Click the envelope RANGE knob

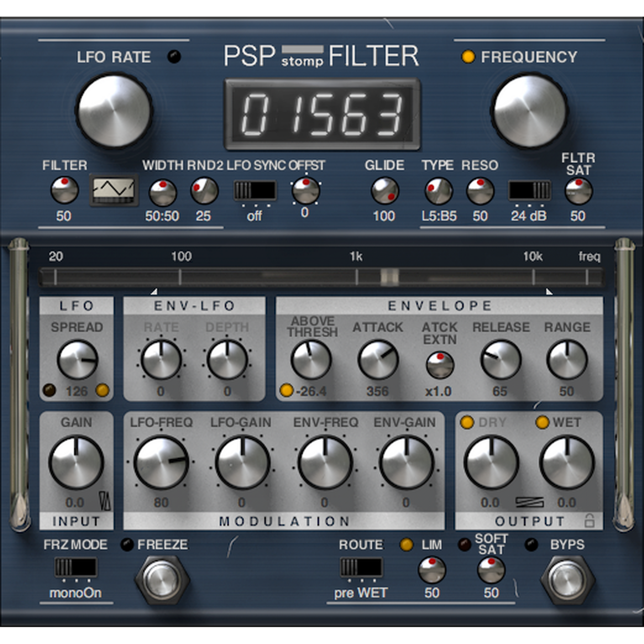point(567,359)
